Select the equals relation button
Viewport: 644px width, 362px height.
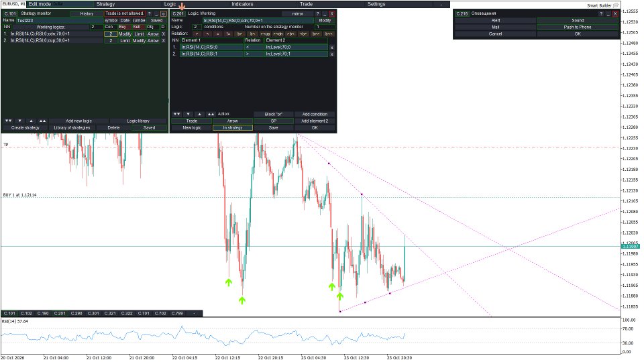(x=218, y=34)
